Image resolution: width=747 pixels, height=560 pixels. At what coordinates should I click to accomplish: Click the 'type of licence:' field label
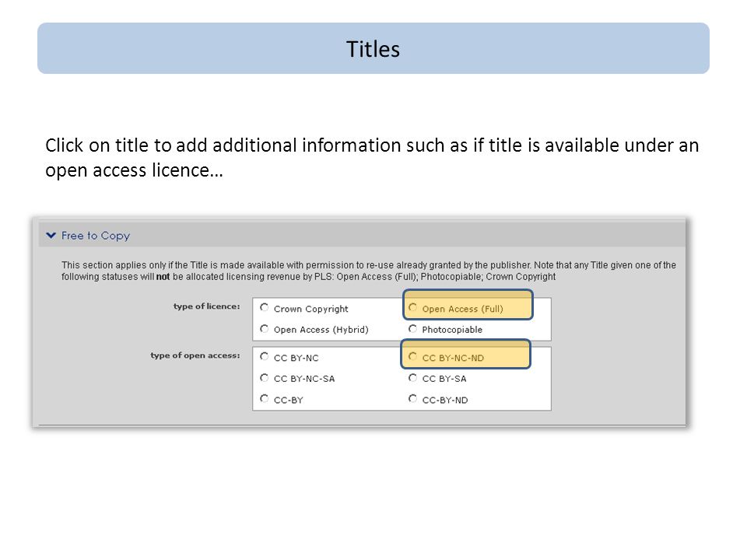click(x=207, y=306)
